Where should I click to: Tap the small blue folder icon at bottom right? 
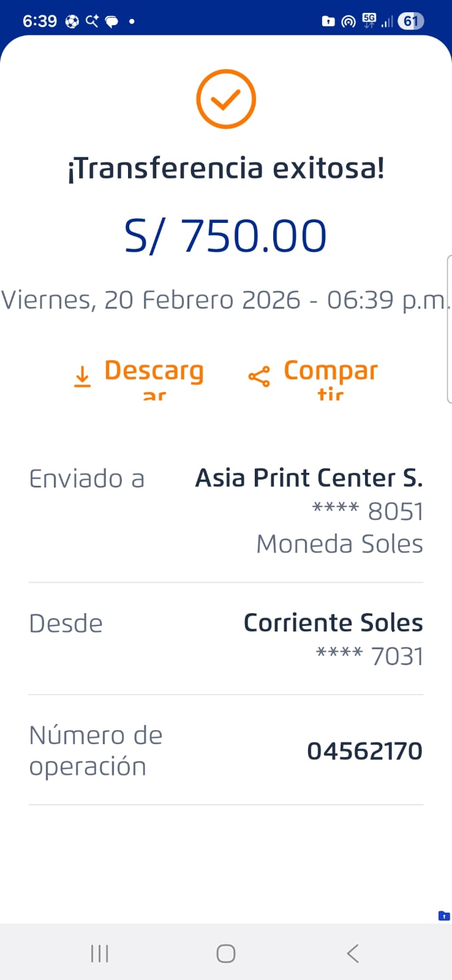tap(444, 916)
